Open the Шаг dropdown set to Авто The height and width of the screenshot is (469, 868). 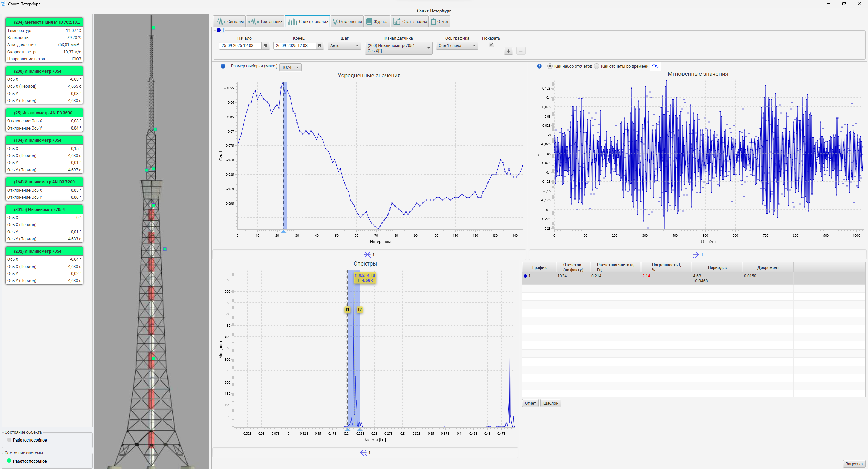pyautogui.click(x=344, y=46)
